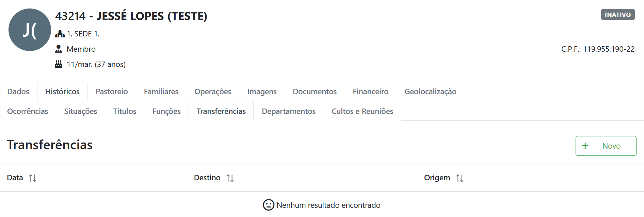Click the neutral face no-results icon
644x217 pixels.
tap(269, 205)
